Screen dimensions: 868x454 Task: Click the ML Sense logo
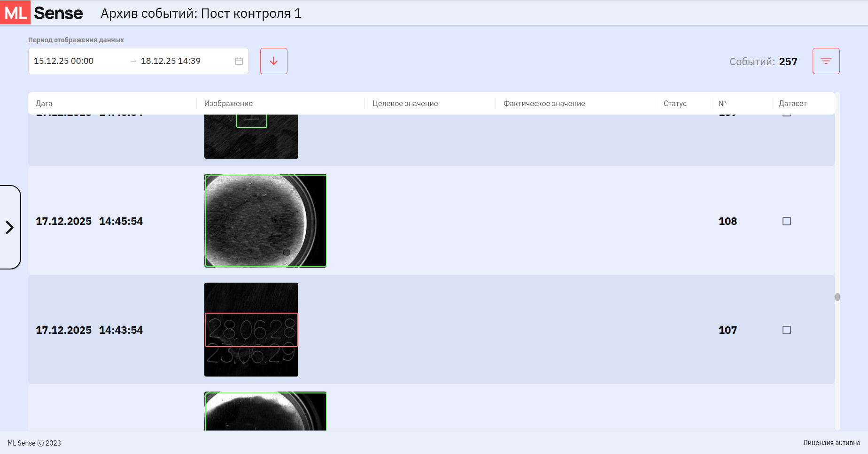42,13
